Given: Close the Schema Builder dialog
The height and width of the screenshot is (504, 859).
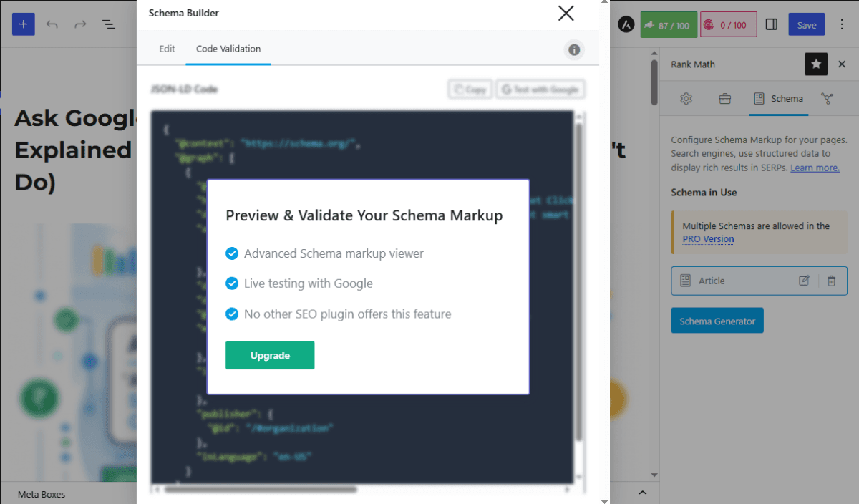Looking at the screenshot, I should click(x=566, y=13).
